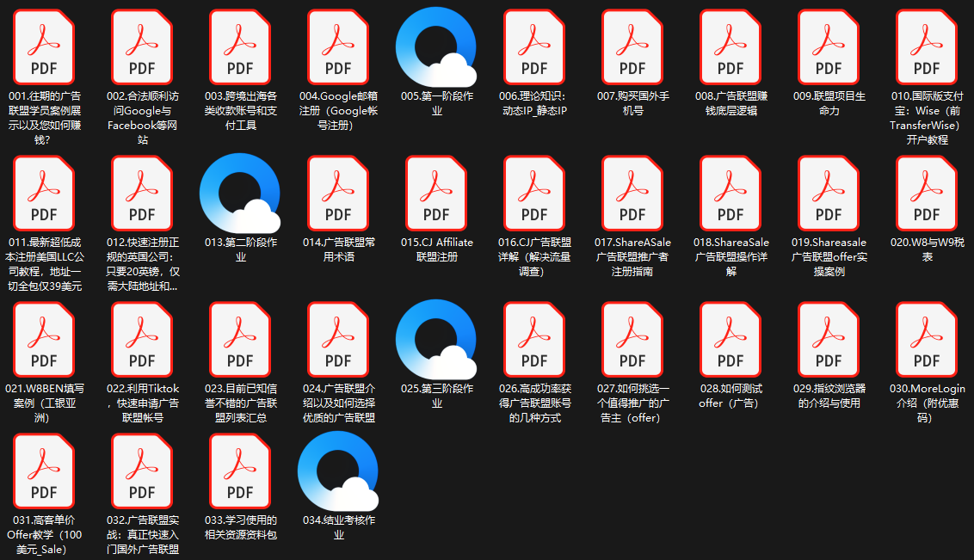Select the 012.快速注册正规的英国公司 PDF
This screenshot has width=974, height=560.
pos(142,194)
